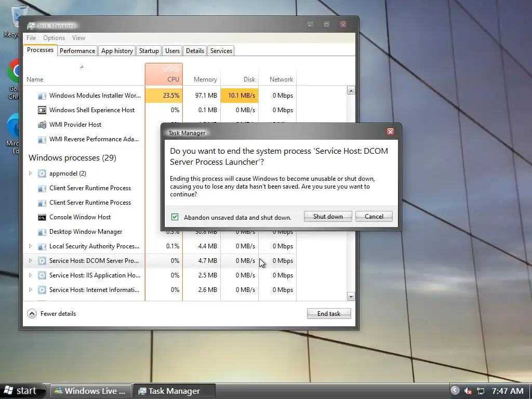Screen dimensions: 532x399
Task: Click the 10.1 MB/s disk cell
Action: click(x=240, y=96)
